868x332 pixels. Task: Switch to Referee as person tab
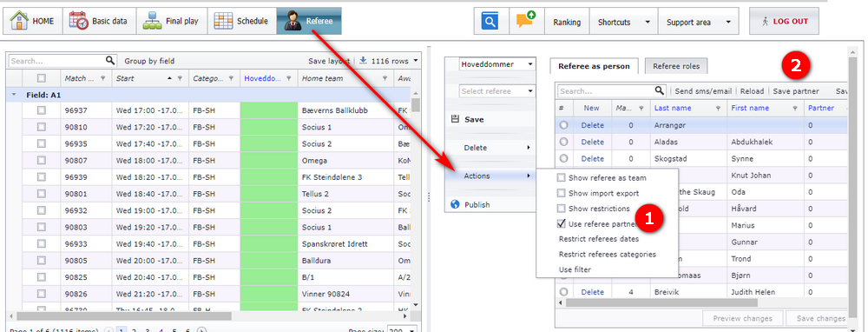click(x=594, y=66)
